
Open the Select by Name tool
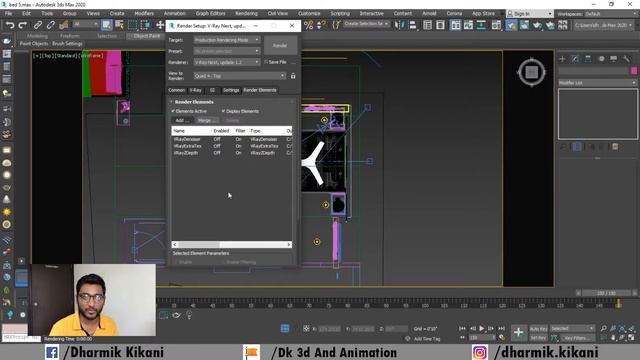tap(119, 25)
